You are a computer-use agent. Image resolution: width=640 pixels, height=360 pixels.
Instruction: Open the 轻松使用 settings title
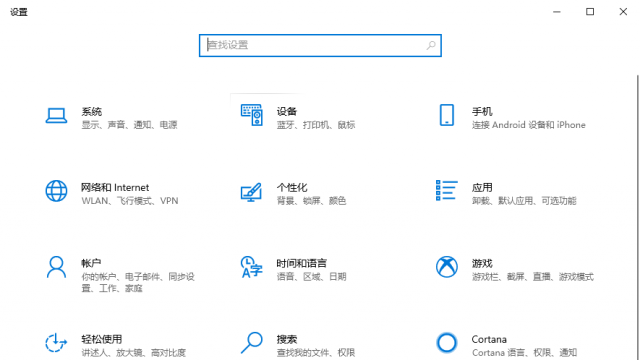pyautogui.click(x=102, y=339)
